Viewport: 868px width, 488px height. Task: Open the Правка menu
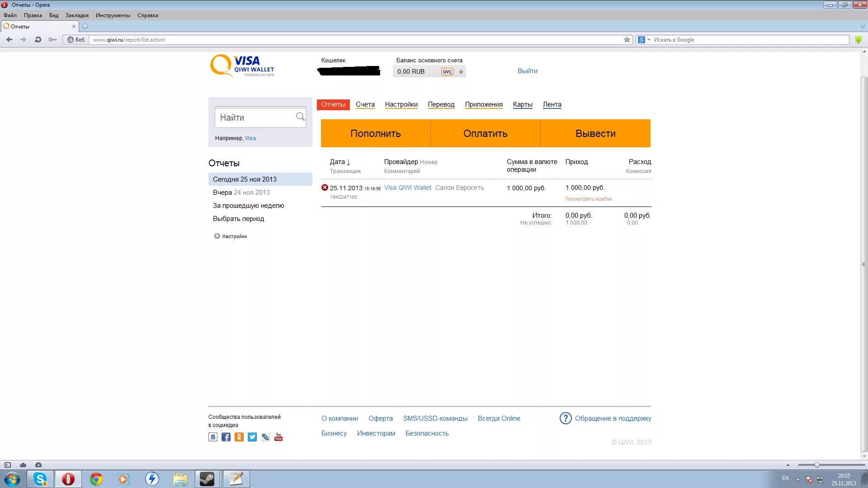click(33, 15)
